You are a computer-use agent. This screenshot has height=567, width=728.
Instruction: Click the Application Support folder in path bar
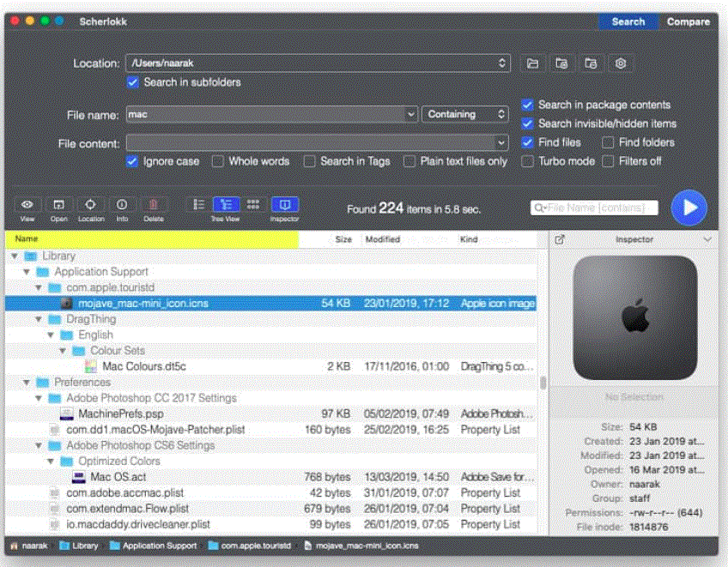click(x=153, y=546)
